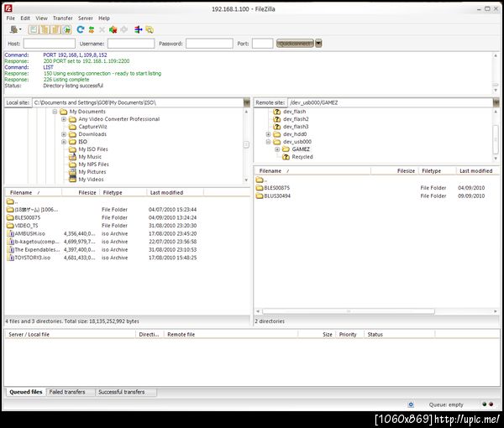This screenshot has width=504, height=428.
Task: Open the Edit menu
Action: pyautogui.click(x=25, y=18)
